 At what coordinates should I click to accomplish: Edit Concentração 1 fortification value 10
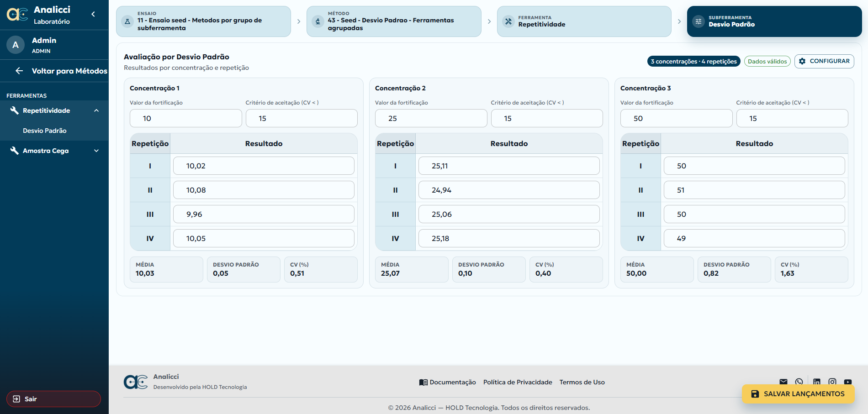(x=186, y=118)
